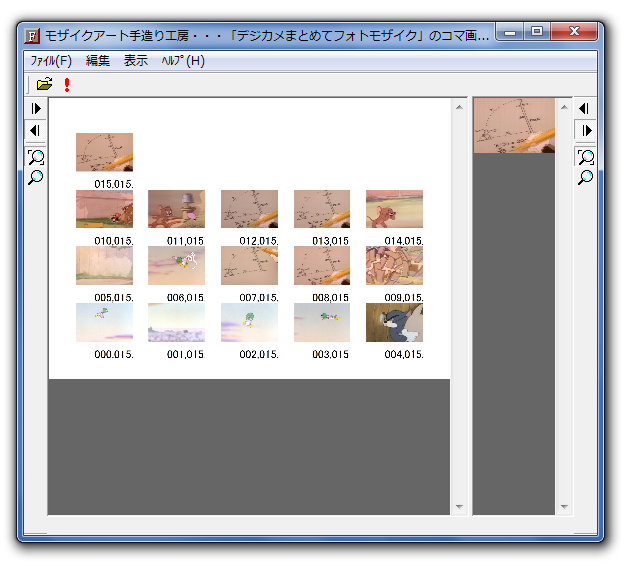Select thumbnail 006,015

coord(176,265)
